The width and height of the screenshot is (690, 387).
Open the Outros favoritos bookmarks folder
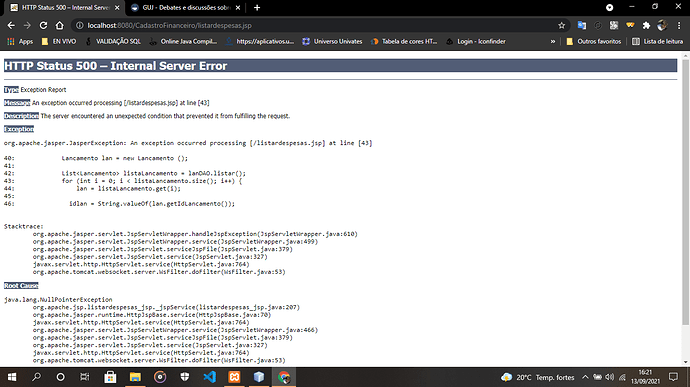click(x=593, y=41)
